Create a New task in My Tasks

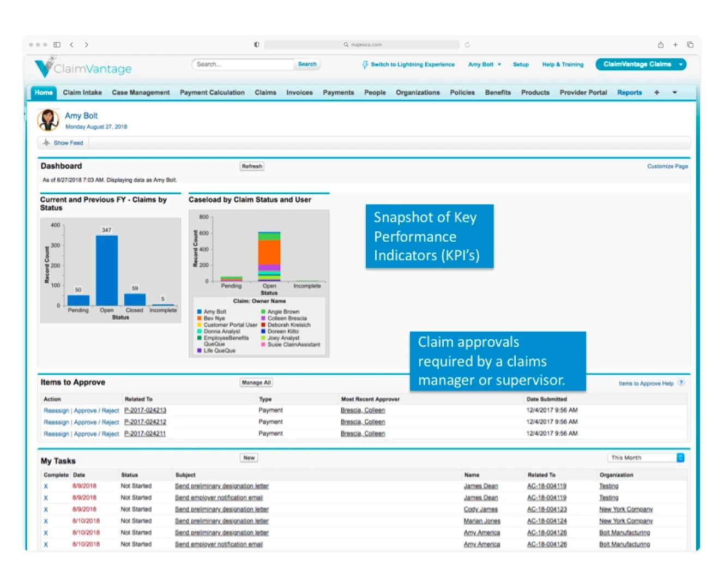pyautogui.click(x=249, y=458)
